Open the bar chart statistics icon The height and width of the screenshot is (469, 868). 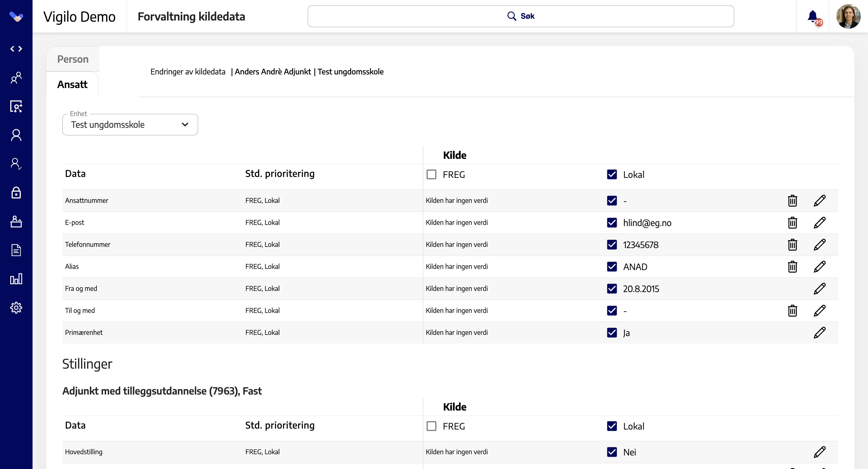16,279
